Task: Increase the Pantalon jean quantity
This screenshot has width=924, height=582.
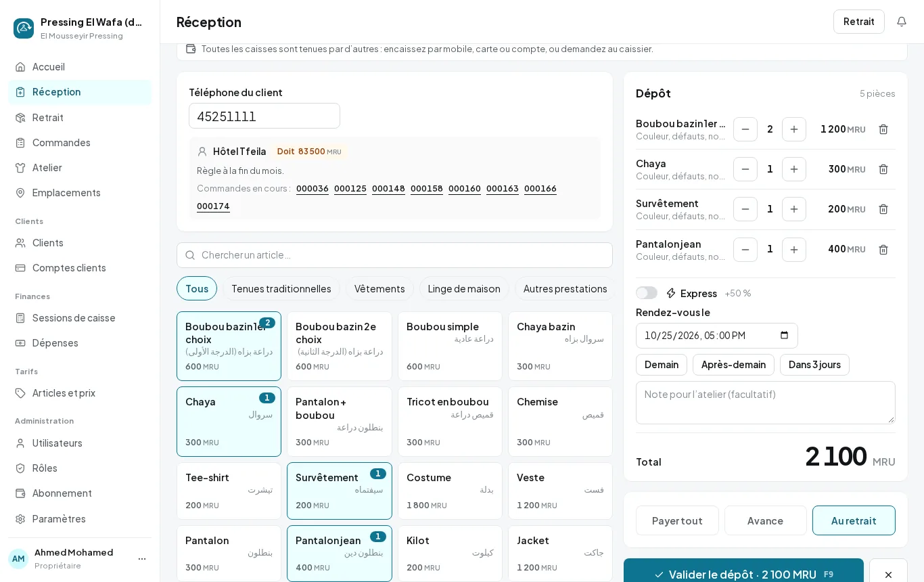Action: tap(794, 250)
